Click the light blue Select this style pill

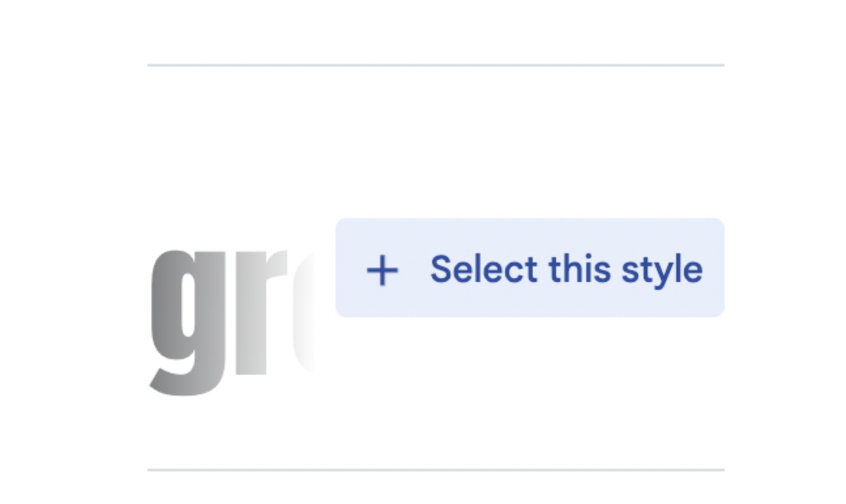pyautogui.click(x=529, y=268)
